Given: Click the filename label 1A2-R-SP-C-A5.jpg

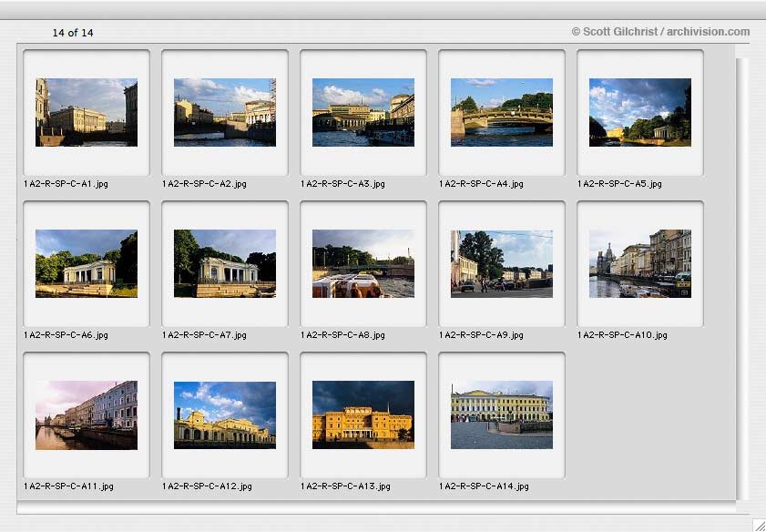Looking at the screenshot, I should (619, 184).
